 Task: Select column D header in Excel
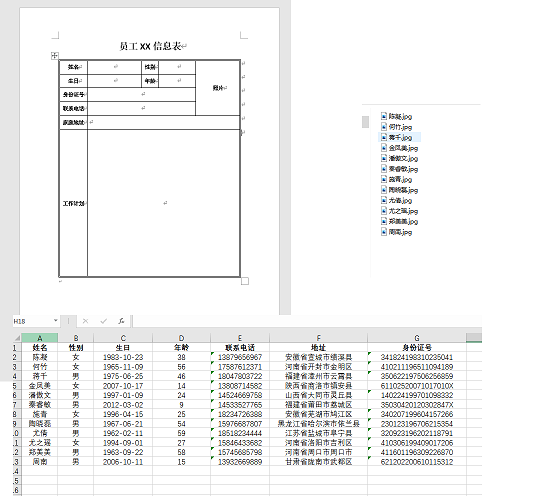(181, 338)
